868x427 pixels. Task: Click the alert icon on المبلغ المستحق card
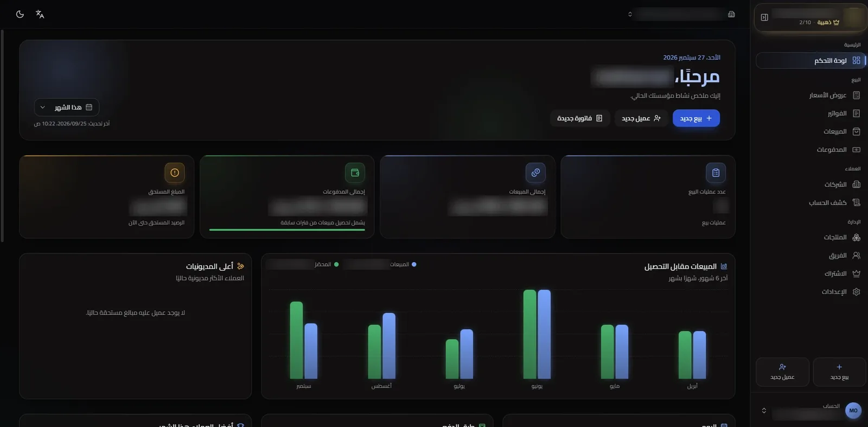[x=175, y=173]
